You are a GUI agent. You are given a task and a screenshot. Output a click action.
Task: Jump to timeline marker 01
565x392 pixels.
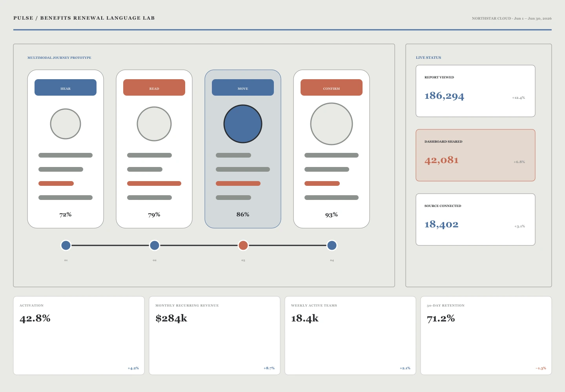(x=66, y=245)
